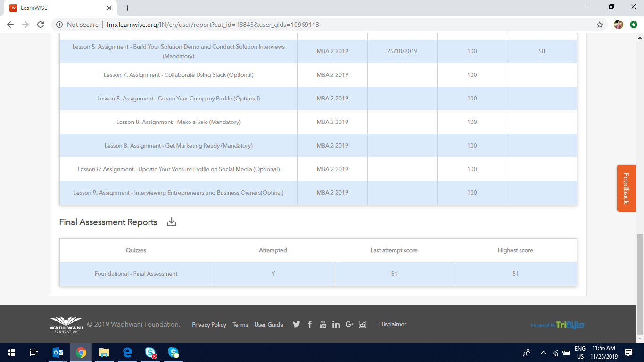Open Outlook from the taskbar
Screen dimensions: 644x362
coord(58,353)
